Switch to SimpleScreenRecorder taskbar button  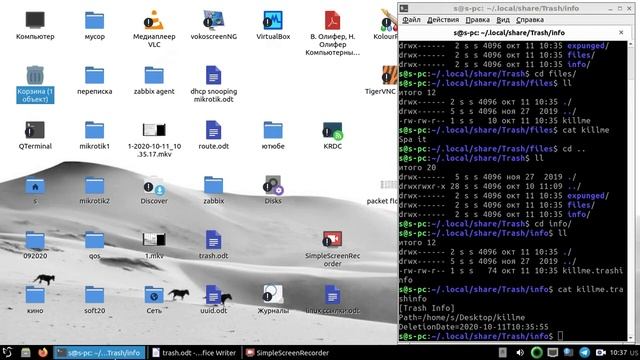click(x=287, y=353)
